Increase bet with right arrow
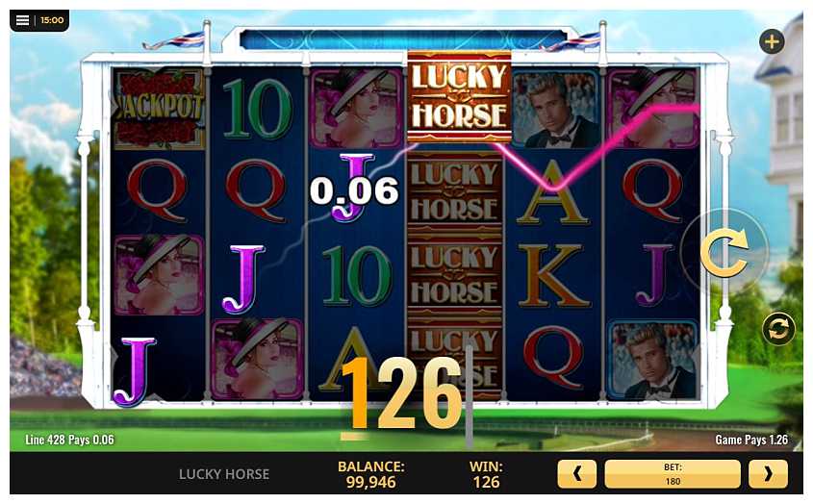Image resolution: width=813 pixels, height=504 pixels. coord(768,474)
